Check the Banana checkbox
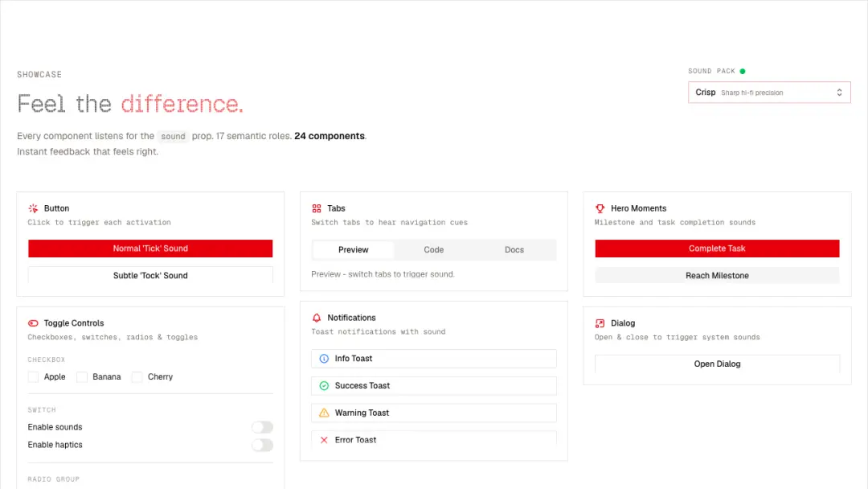 (82, 376)
